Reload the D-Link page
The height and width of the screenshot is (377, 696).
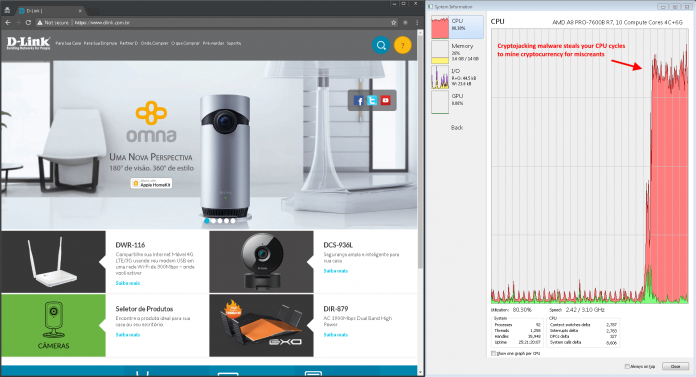point(28,22)
